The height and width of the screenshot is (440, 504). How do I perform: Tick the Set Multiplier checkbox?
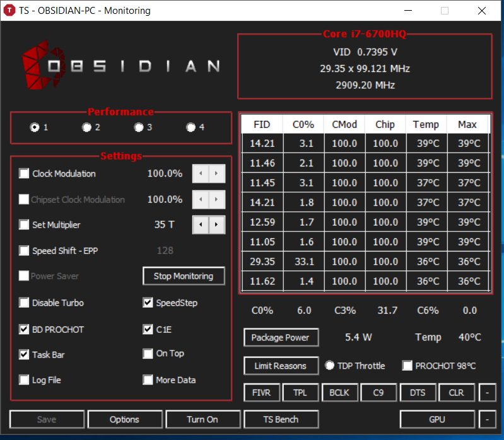click(24, 224)
